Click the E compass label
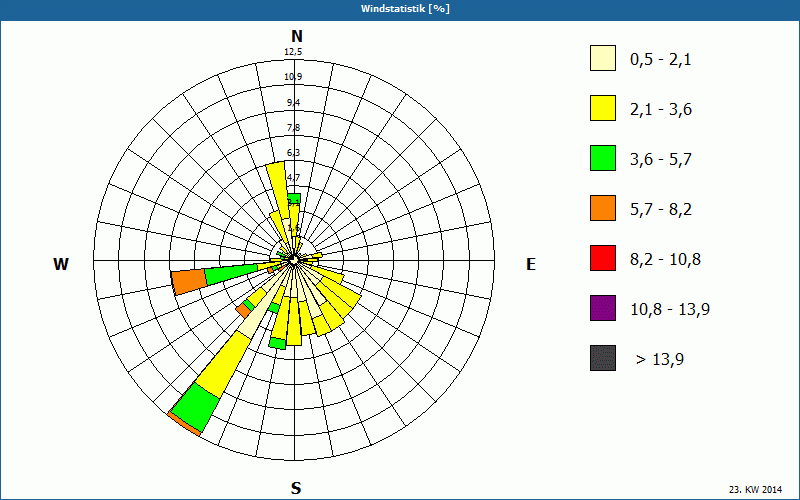 [531, 264]
